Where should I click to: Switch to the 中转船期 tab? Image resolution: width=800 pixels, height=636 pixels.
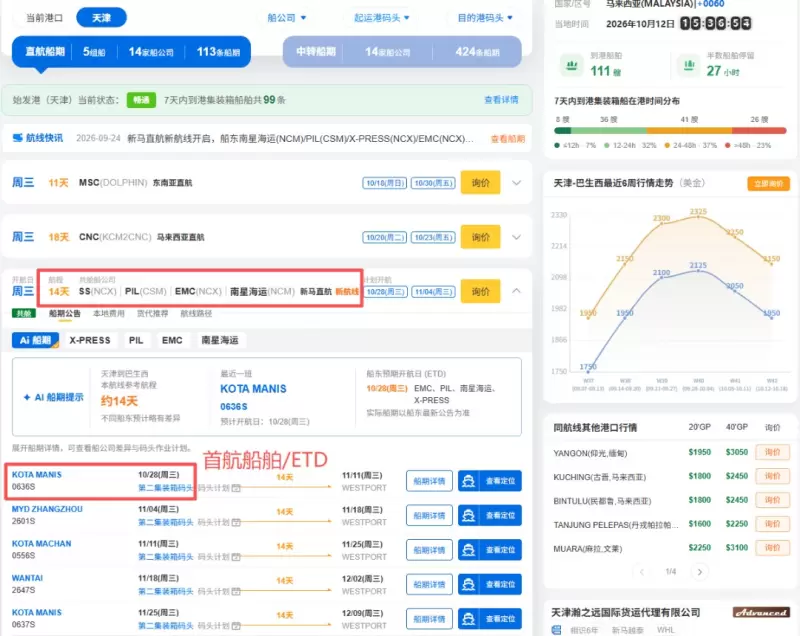(402, 52)
